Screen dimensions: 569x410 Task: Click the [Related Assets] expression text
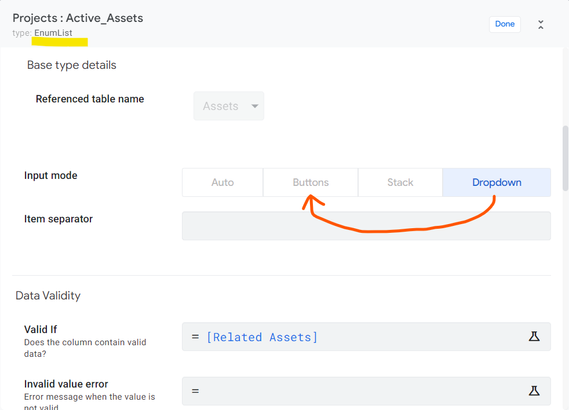[x=262, y=337]
